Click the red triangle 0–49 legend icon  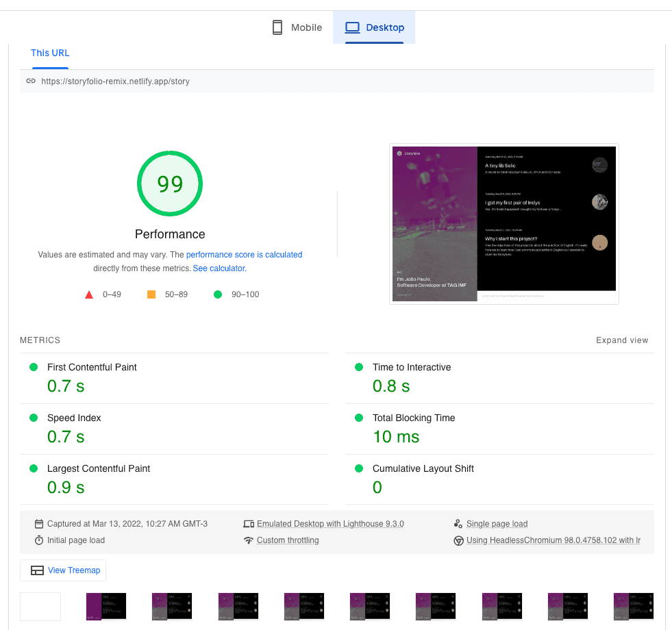click(x=89, y=295)
